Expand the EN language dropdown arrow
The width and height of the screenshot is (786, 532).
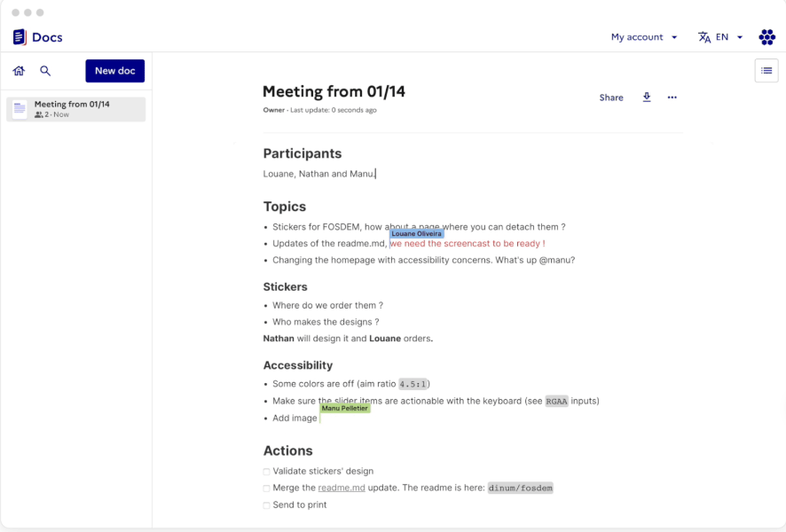(x=740, y=37)
